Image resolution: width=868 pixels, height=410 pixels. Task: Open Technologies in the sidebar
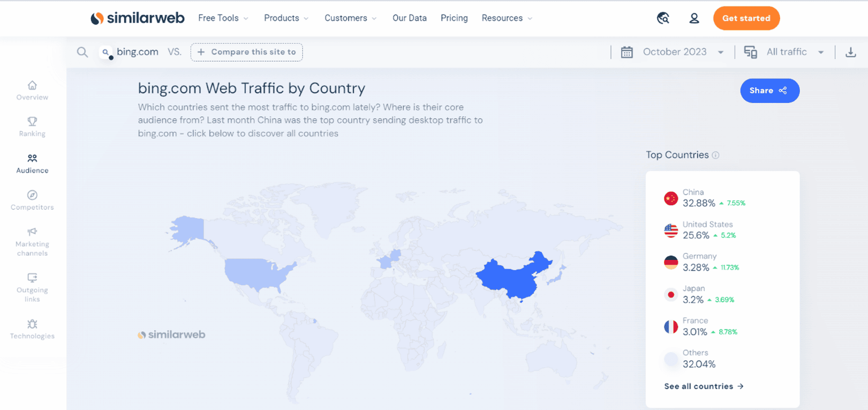[32, 329]
